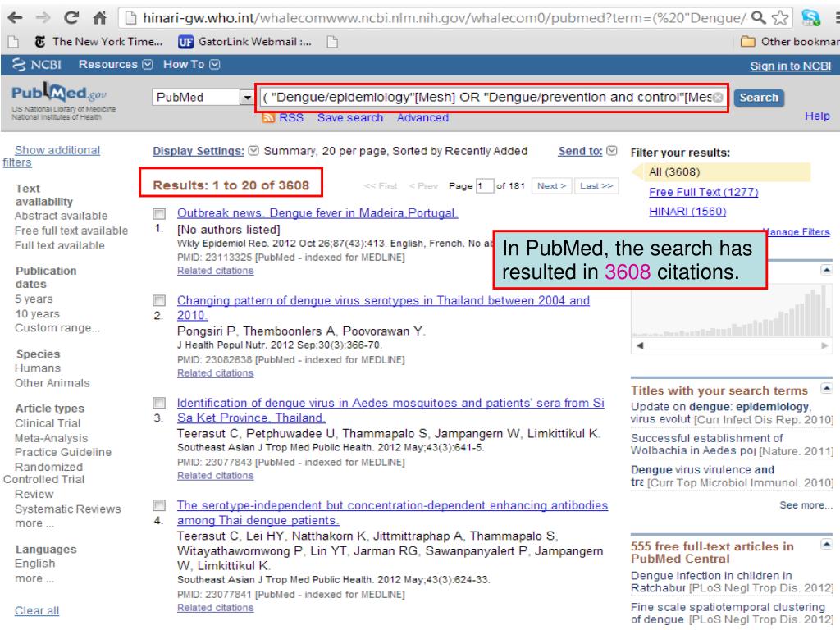The width and height of the screenshot is (840, 630).
Task: Open the PubMed database dropdown
Action: coord(246,98)
